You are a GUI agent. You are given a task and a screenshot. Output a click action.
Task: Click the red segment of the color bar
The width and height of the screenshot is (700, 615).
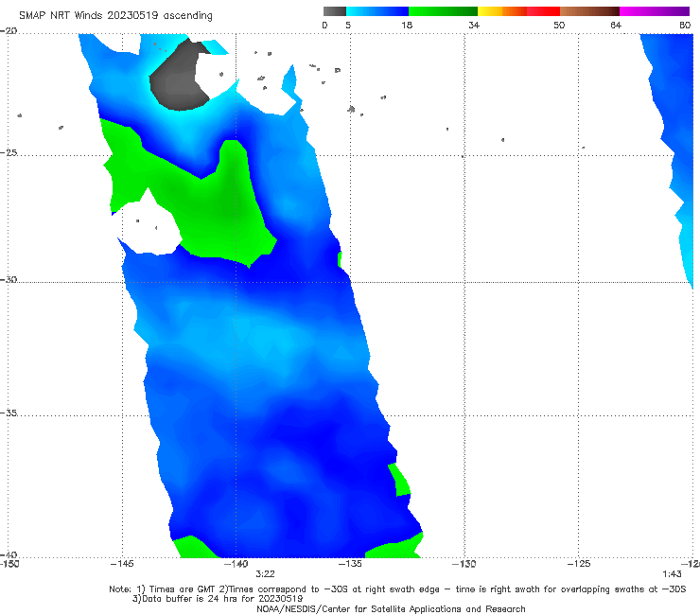pos(543,11)
